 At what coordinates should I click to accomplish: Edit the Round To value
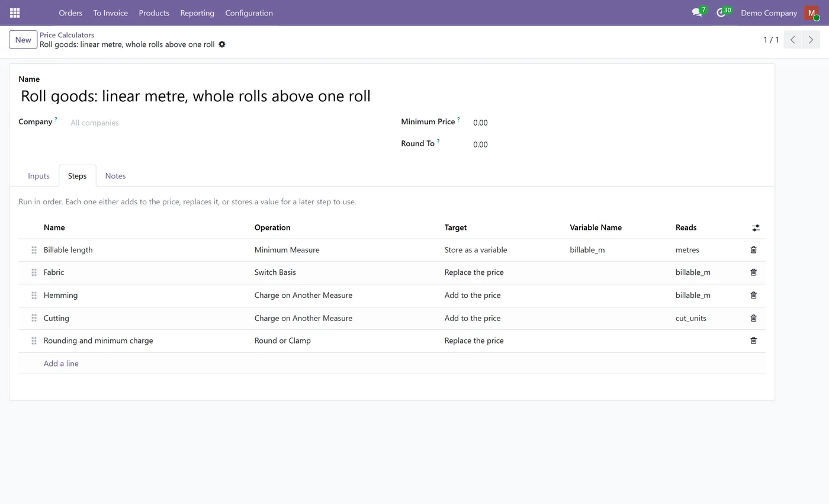click(x=619, y=145)
